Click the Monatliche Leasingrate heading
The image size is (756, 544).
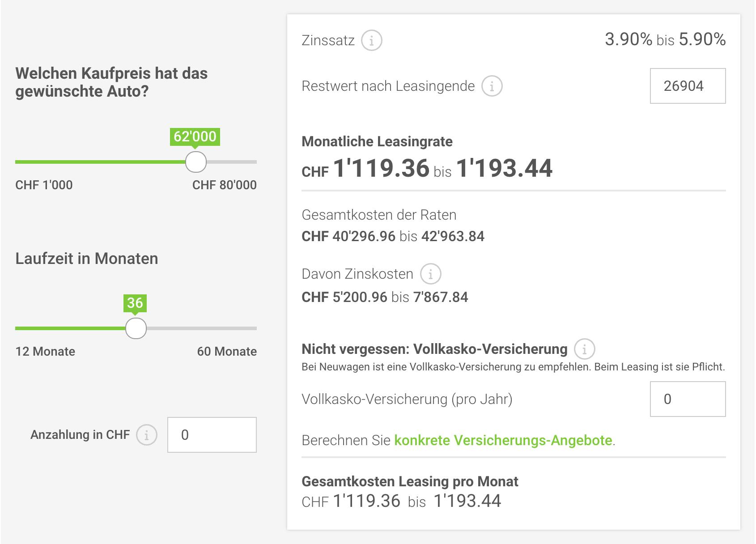pos(377,142)
